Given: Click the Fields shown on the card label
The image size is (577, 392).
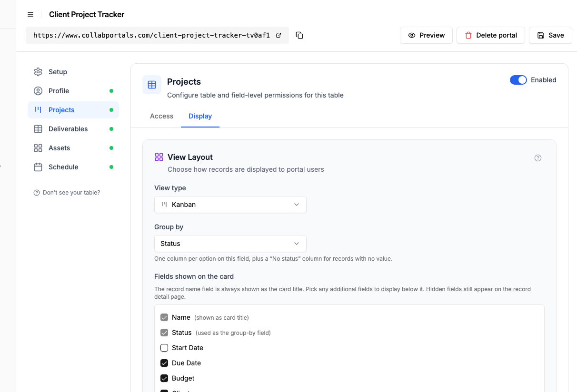Looking at the screenshot, I should (x=194, y=276).
